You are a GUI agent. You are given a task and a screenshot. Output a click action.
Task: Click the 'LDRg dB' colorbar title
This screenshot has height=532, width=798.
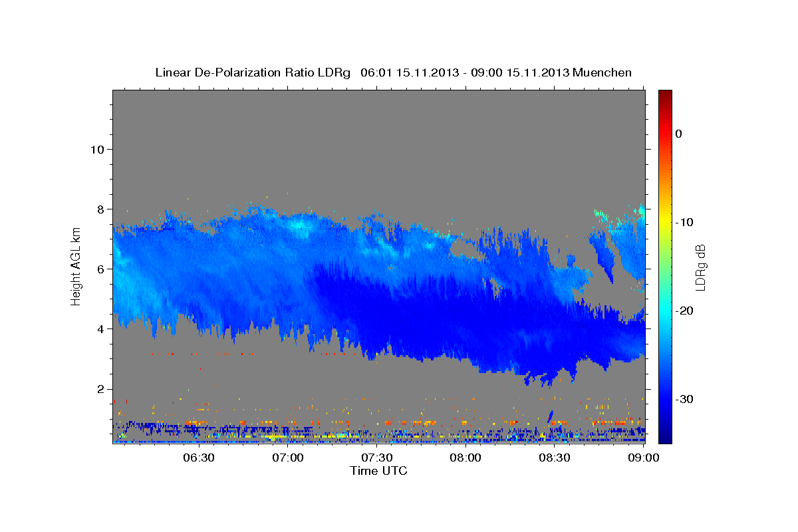700,267
